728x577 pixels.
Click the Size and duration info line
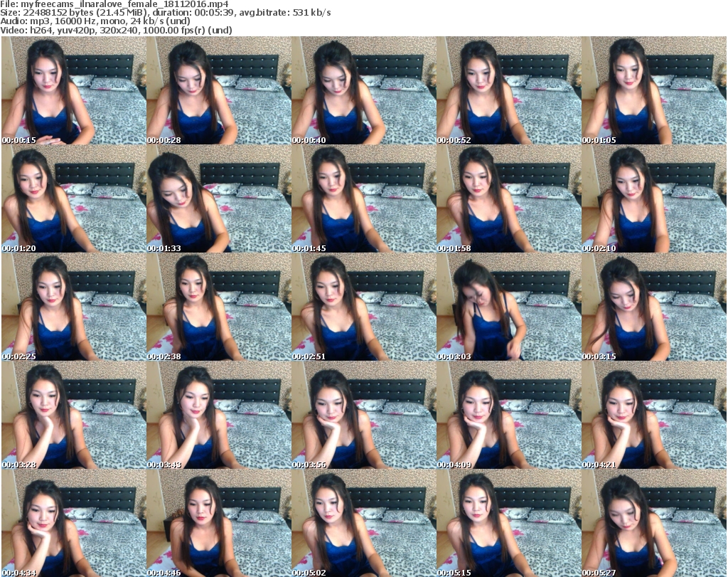165,13
